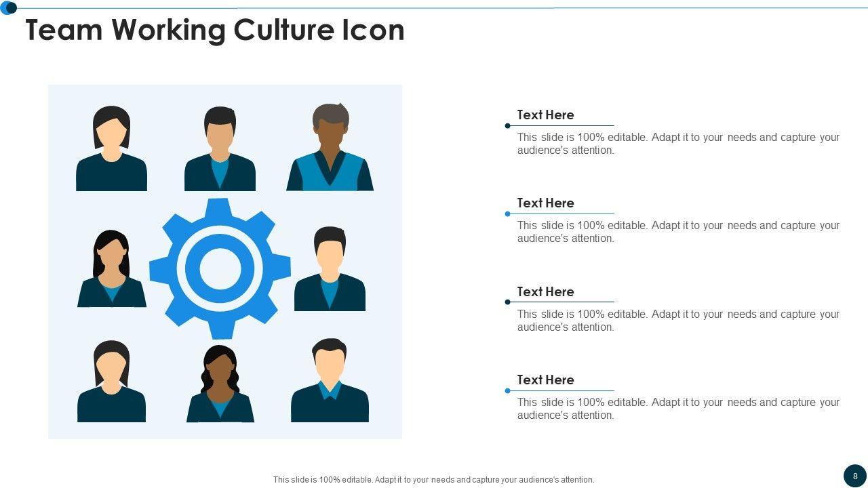Select the description under the second "Text Here"
Image resolution: width=868 pixels, height=488 pixels.
point(678,232)
